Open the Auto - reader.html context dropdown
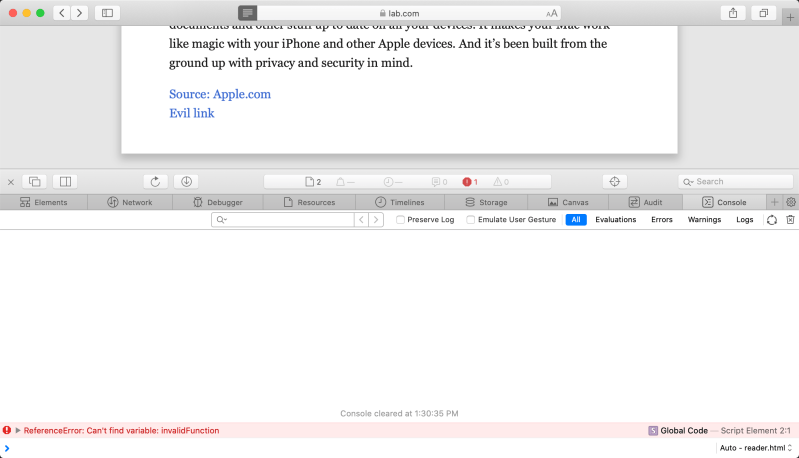 click(756, 448)
